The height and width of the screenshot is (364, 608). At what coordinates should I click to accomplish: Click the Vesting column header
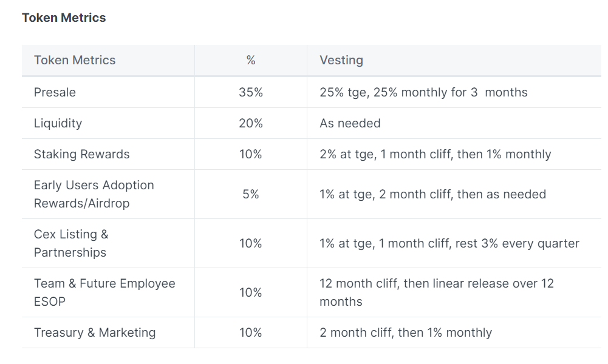click(341, 60)
